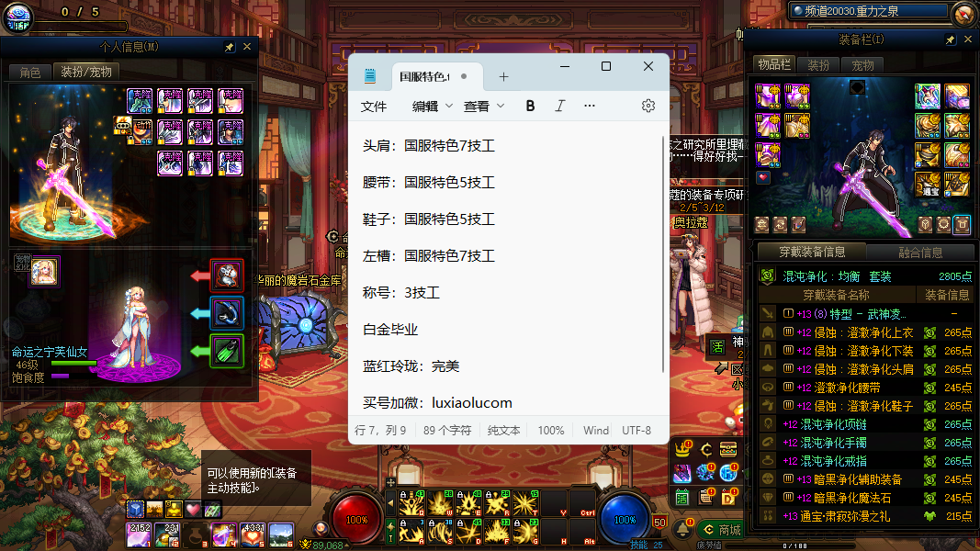980x551 pixels.
Task: Click the red heart icon in equipment panel
Action: 762,177
